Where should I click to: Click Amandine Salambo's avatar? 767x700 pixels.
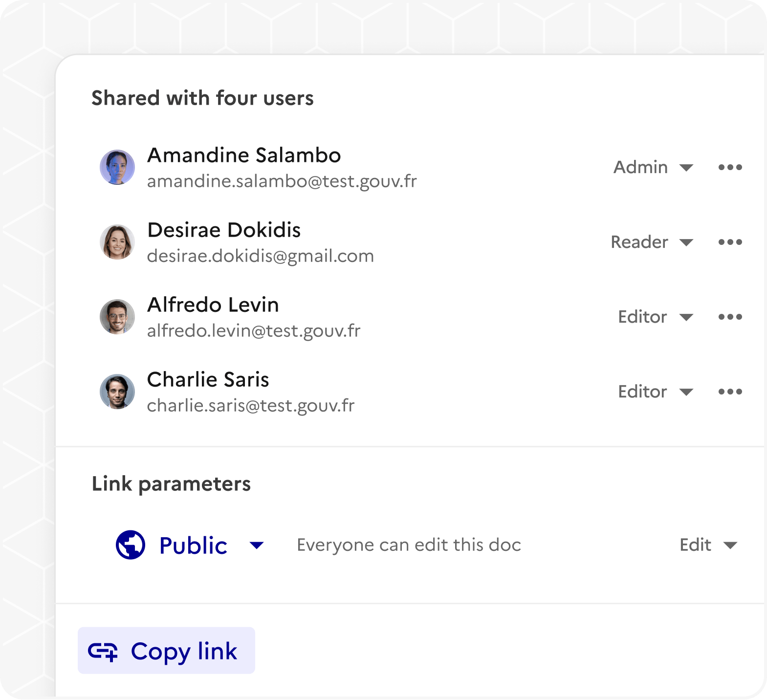point(117,167)
